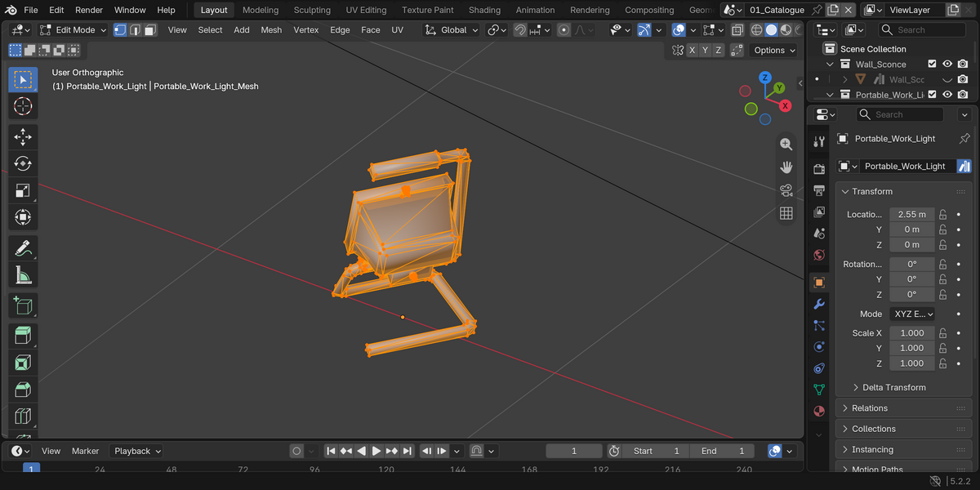Switch perspective/orthographic with grid gizmo
The height and width of the screenshot is (490, 980).
pos(786,213)
